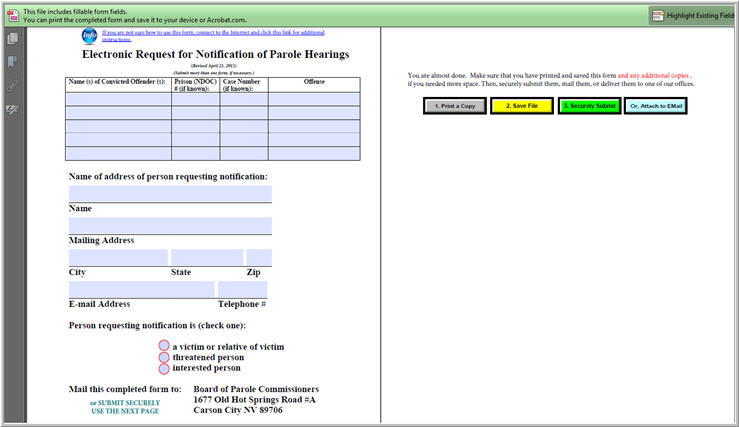Image resolution: width=739 pixels, height=427 pixels.
Task: Open the Page Thumbnails panel in sidebar
Action: point(13,39)
